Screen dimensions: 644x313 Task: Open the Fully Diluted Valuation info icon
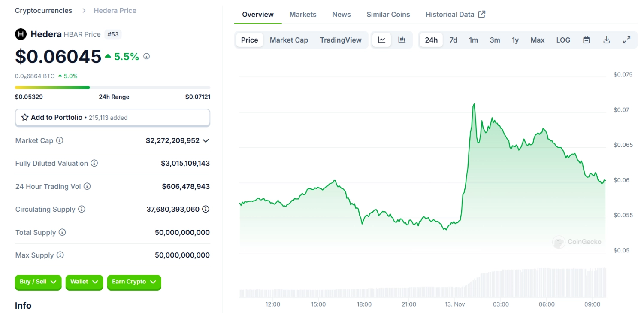click(x=94, y=163)
